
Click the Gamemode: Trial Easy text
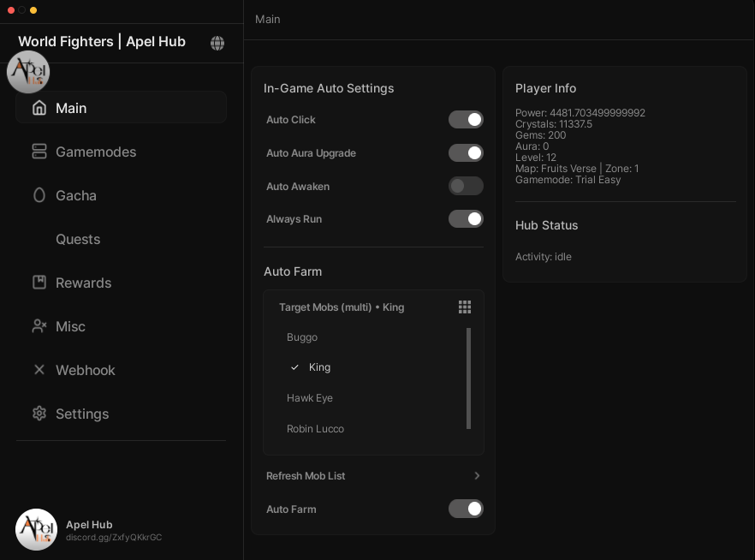tap(568, 180)
